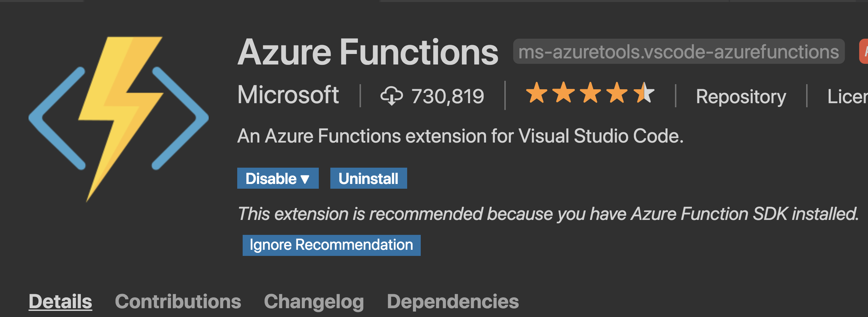This screenshot has width=868, height=317.
Task: Open the Repository link
Action: coord(741,96)
